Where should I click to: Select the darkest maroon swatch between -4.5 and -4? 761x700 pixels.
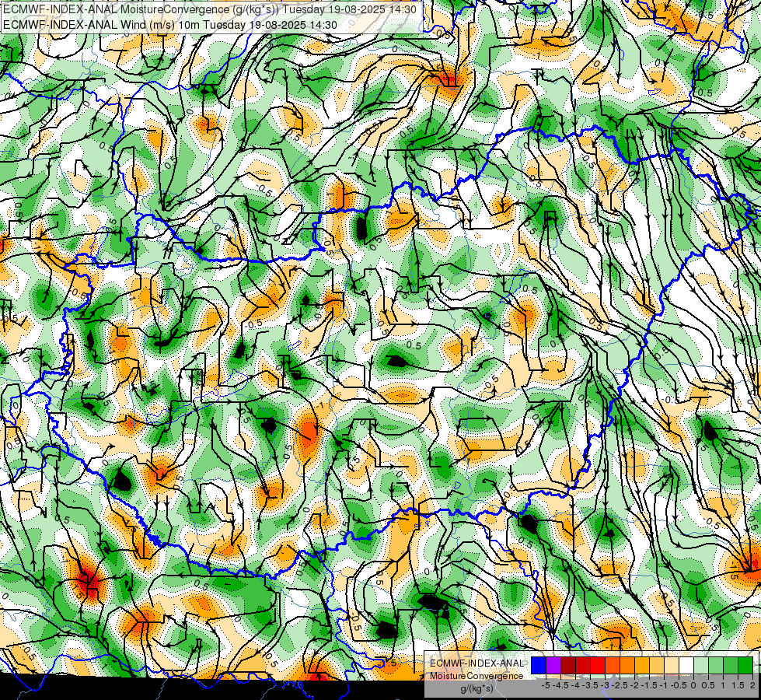pos(568,665)
